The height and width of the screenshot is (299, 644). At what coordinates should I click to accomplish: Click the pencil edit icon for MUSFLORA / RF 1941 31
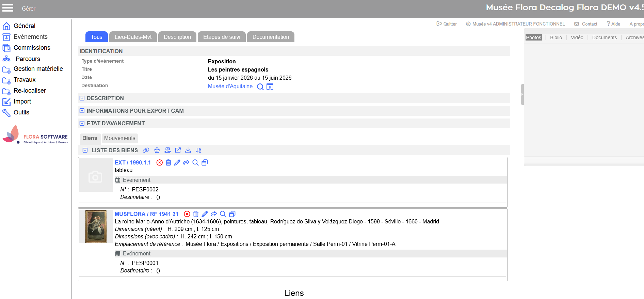point(205,214)
